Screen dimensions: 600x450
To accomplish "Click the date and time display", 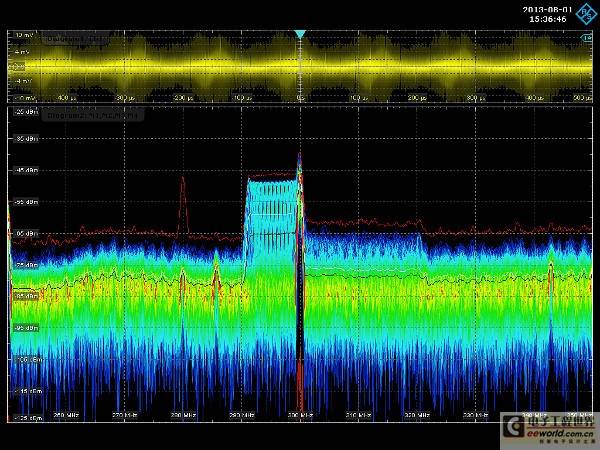I will coord(547,15).
